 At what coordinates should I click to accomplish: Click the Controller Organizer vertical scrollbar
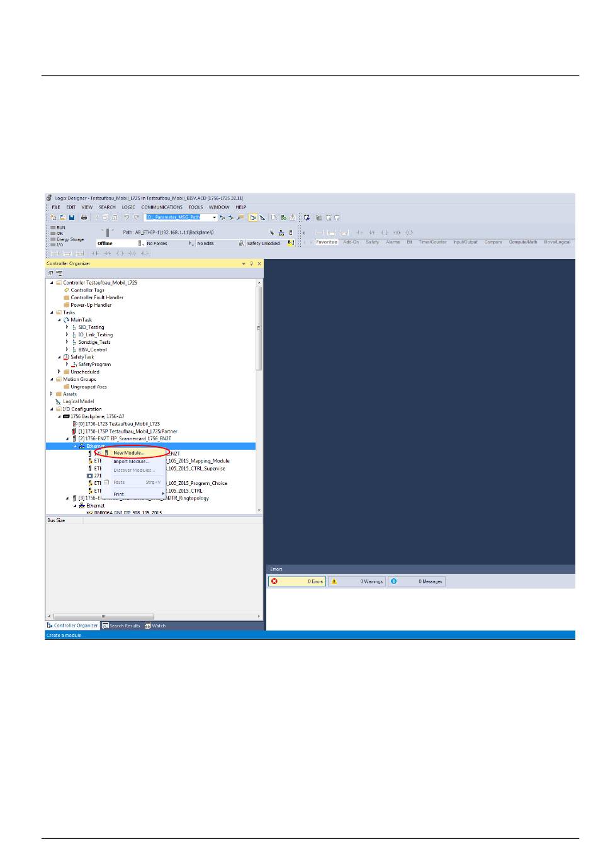(259, 328)
